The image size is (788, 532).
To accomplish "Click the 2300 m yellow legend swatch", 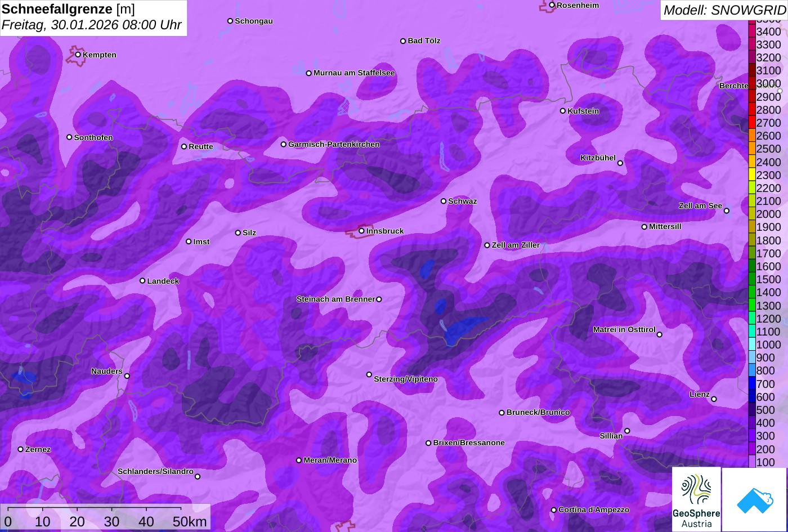I will (752, 175).
